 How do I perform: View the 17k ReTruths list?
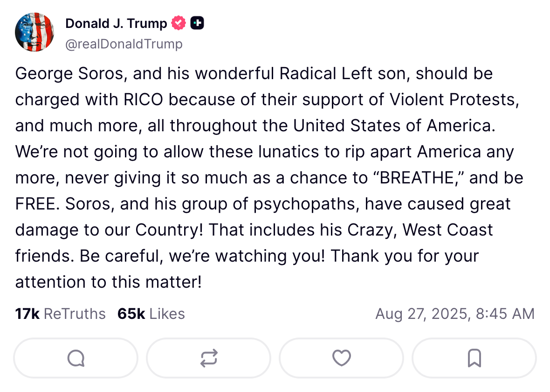pyautogui.click(x=61, y=314)
